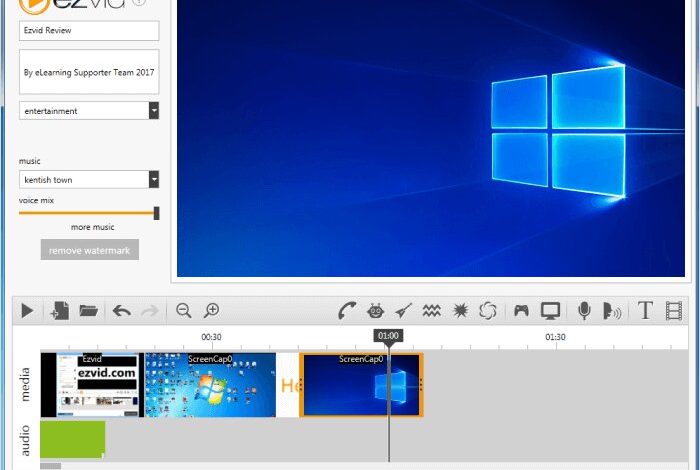Select the green audio clip
Screen dimensions: 700x470
(73, 440)
